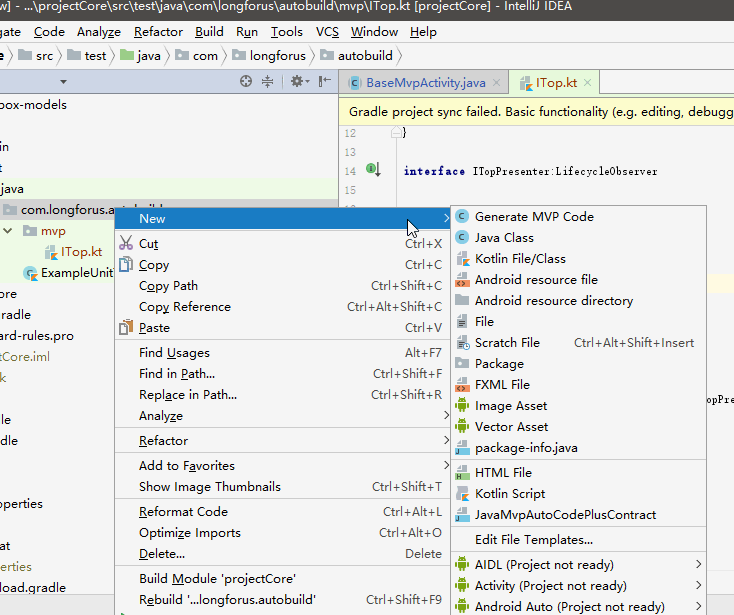Open the Window menu

point(374,32)
